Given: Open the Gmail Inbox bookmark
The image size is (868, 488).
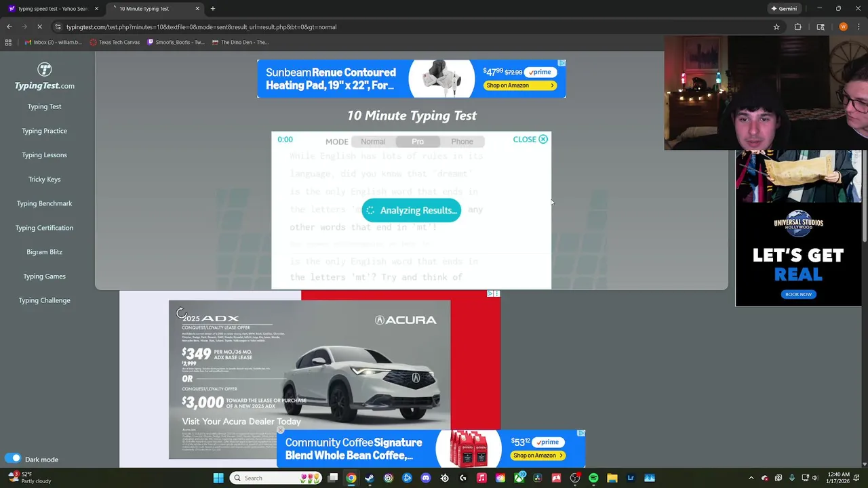Looking at the screenshot, I should coord(53,42).
